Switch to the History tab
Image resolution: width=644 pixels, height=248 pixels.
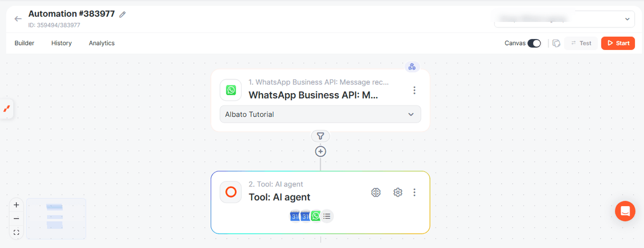(x=61, y=43)
